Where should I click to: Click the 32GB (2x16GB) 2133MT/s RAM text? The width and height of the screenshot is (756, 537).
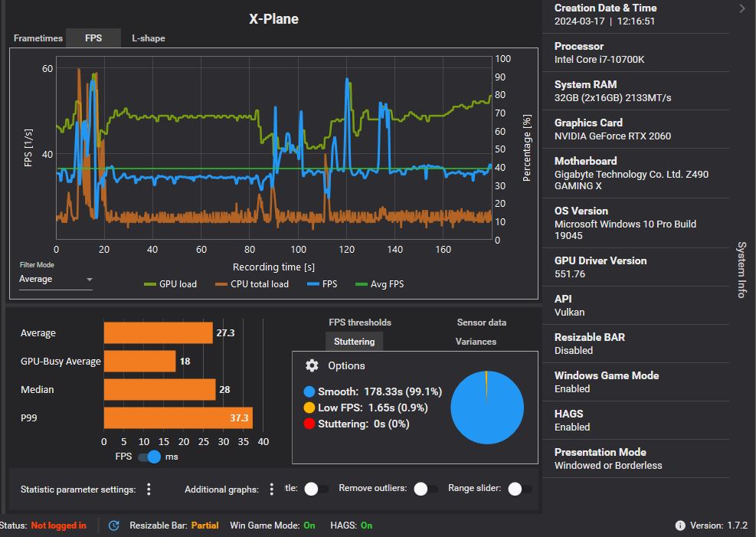pyautogui.click(x=613, y=97)
